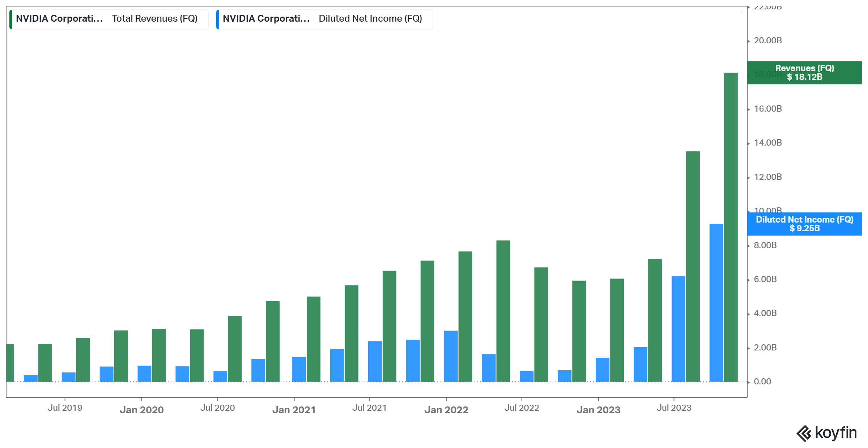Click the second NVIDIA Corporati... legend name

(266, 19)
